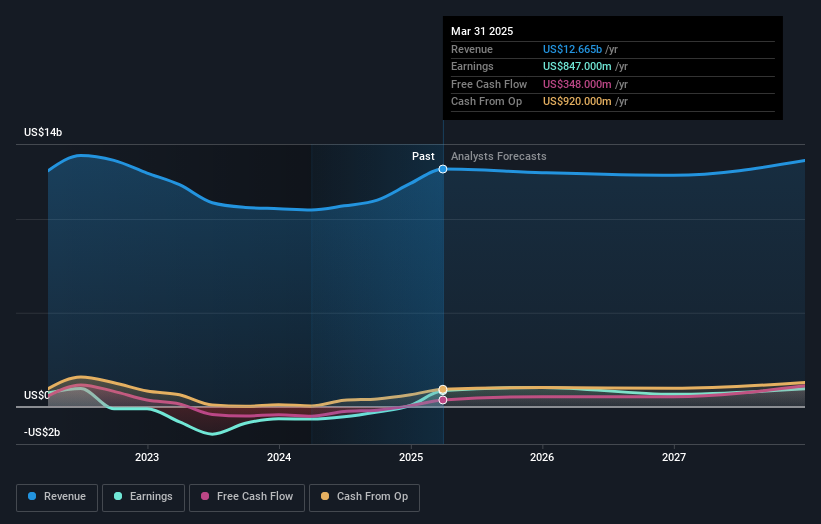Click the blue Revenue legend dot
The width and height of the screenshot is (821, 524).
(32, 496)
